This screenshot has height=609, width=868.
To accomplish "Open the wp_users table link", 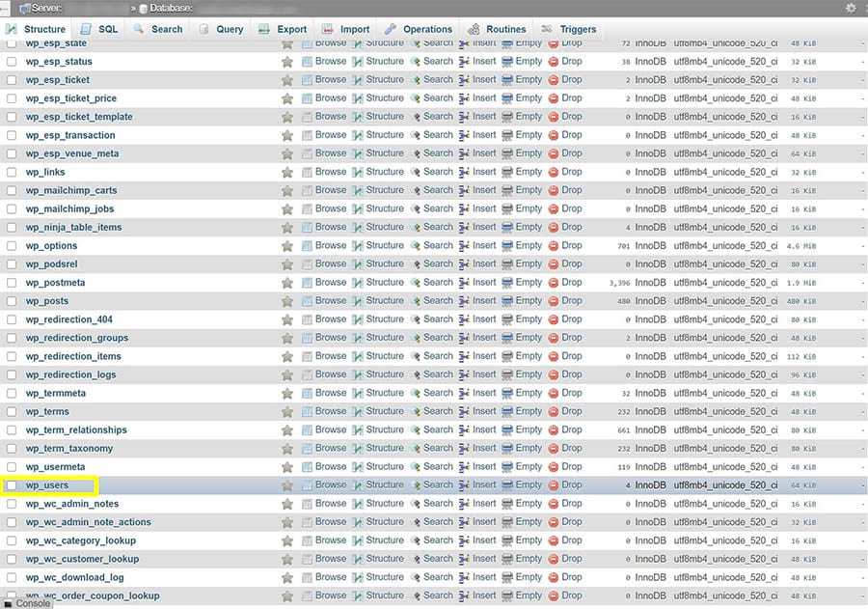I will 47,485.
